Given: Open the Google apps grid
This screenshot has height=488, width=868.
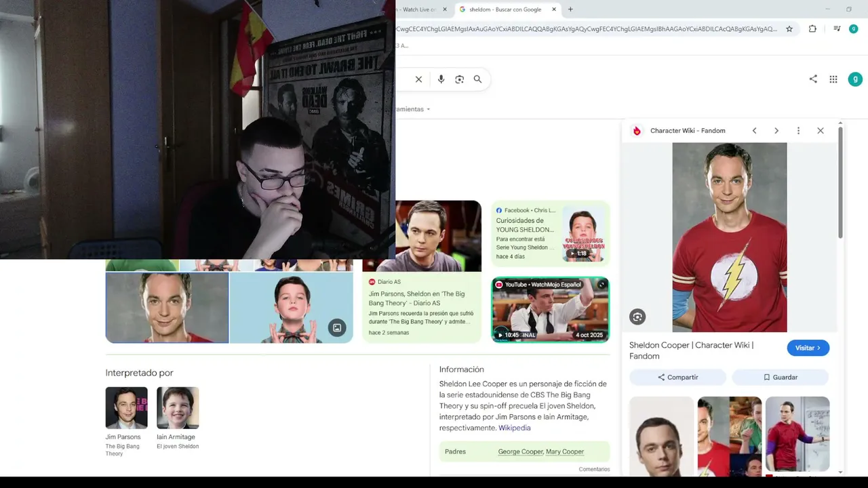Looking at the screenshot, I should tap(833, 79).
